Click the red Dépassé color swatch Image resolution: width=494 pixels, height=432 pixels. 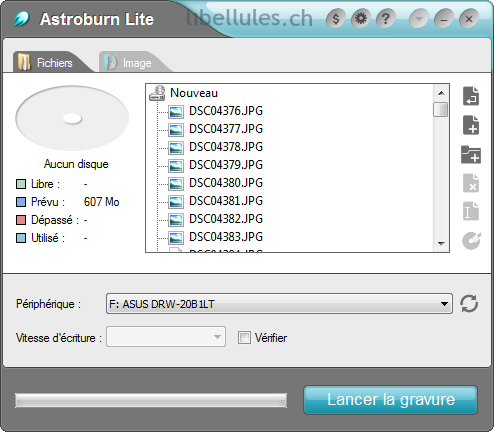[x=21, y=220]
